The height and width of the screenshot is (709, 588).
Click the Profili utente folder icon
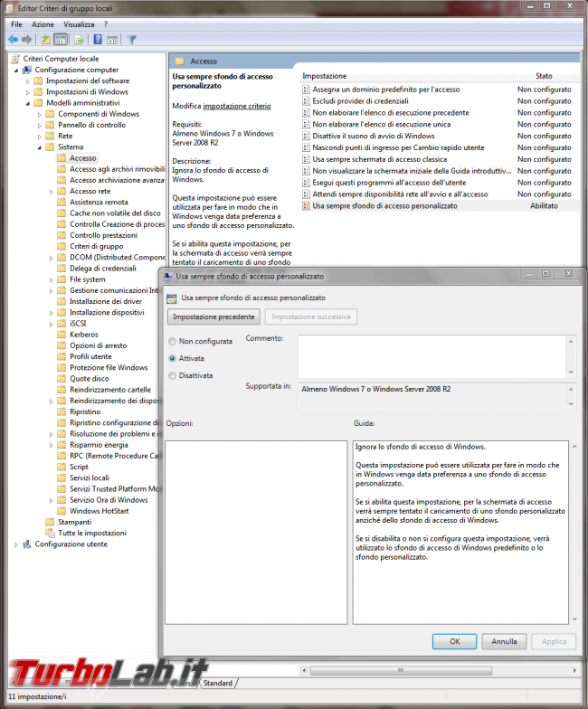(62, 356)
